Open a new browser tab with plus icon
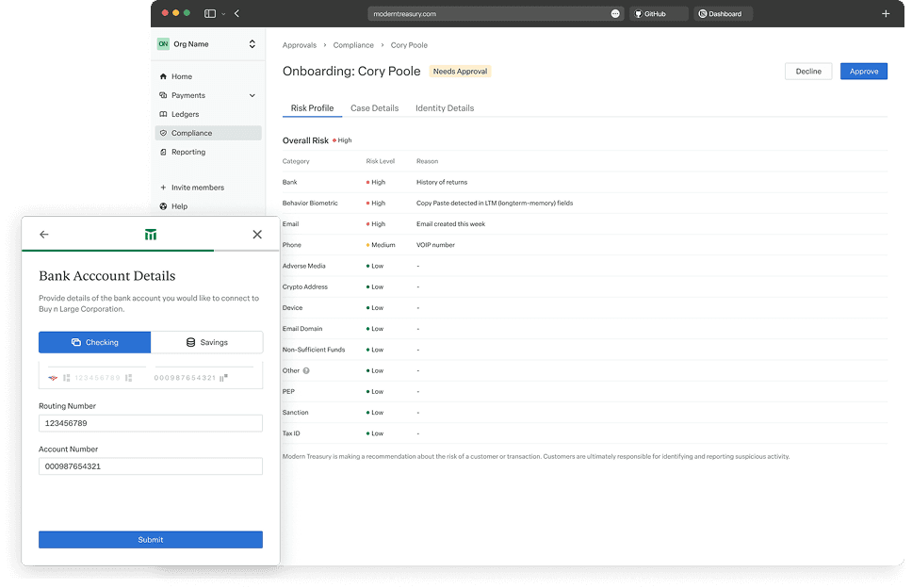Screen dimensions: 912x588 click(x=886, y=13)
